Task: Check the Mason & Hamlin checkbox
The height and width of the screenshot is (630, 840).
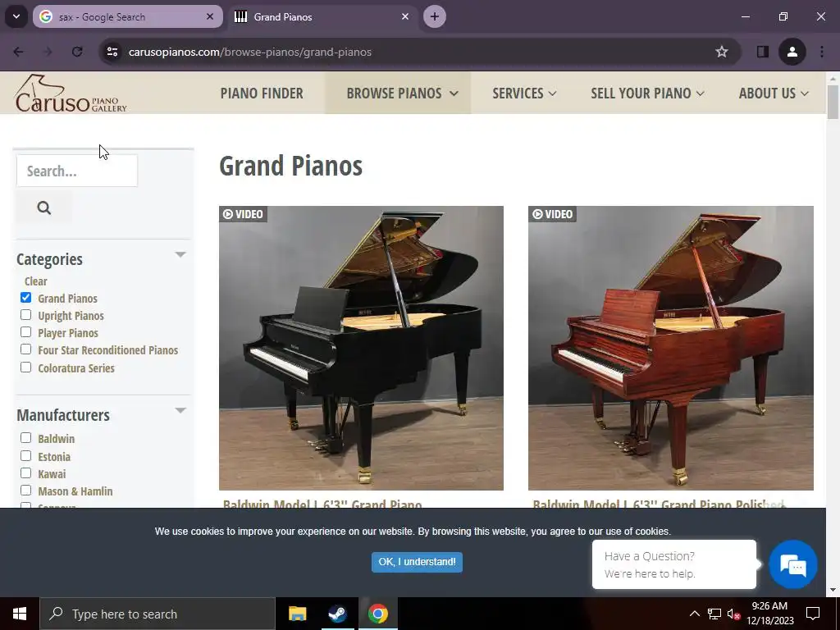Action: [x=25, y=491]
